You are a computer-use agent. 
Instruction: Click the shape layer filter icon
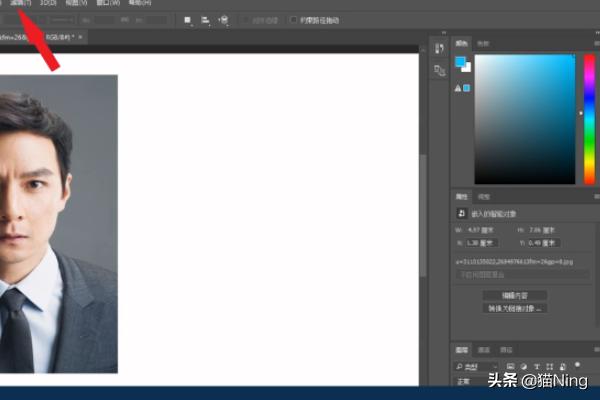549,367
